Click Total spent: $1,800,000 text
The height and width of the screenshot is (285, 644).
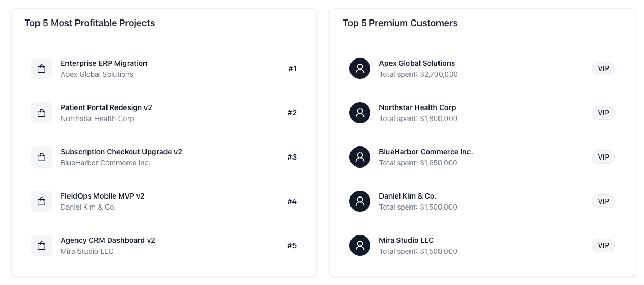[x=418, y=119]
